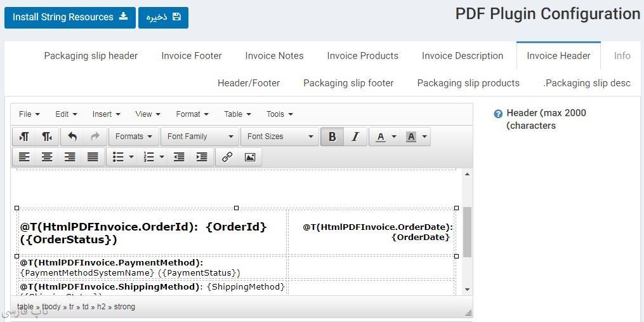Switch to the Invoice Footer tab

[x=192, y=56]
